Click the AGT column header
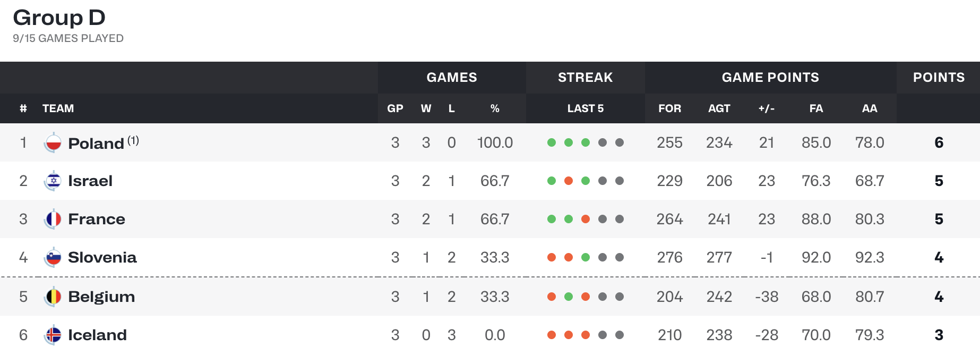This screenshot has width=980, height=354. point(719,108)
